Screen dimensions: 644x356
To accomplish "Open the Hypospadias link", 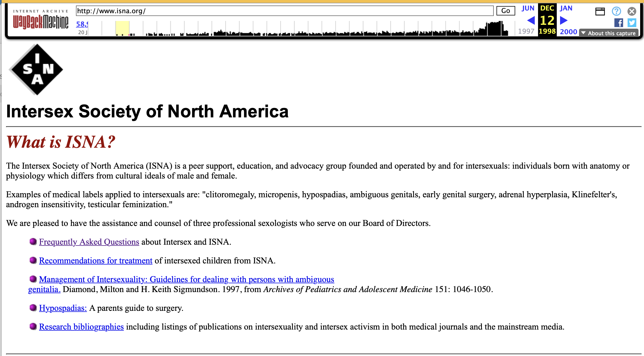I will click(63, 308).
